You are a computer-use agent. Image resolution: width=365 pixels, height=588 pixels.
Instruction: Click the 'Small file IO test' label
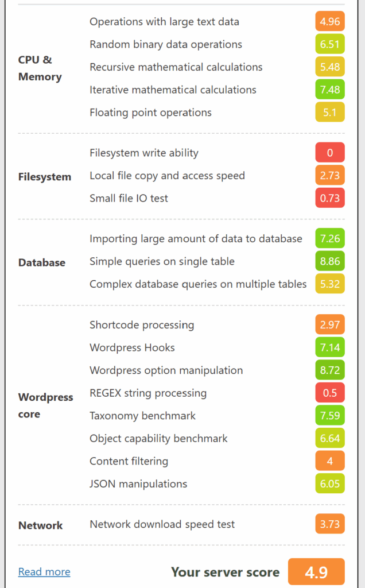(129, 198)
